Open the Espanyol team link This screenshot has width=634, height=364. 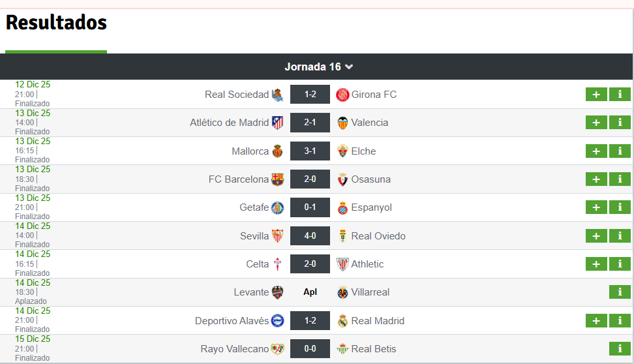371,207
